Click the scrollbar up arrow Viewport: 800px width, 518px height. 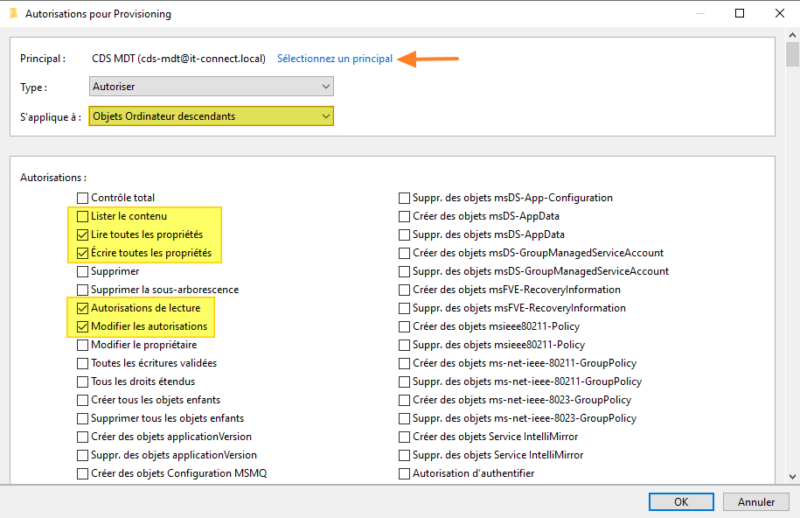point(792,35)
